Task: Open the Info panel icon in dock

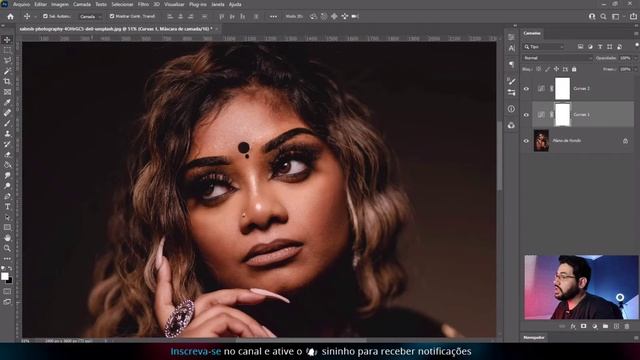Action: (x=511, y=109)
